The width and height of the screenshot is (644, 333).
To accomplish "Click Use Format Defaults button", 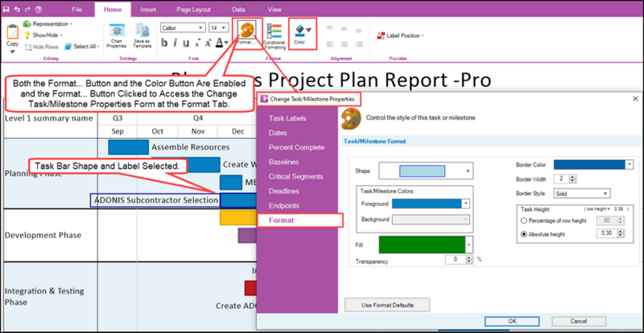I will (x=387, y=305).
